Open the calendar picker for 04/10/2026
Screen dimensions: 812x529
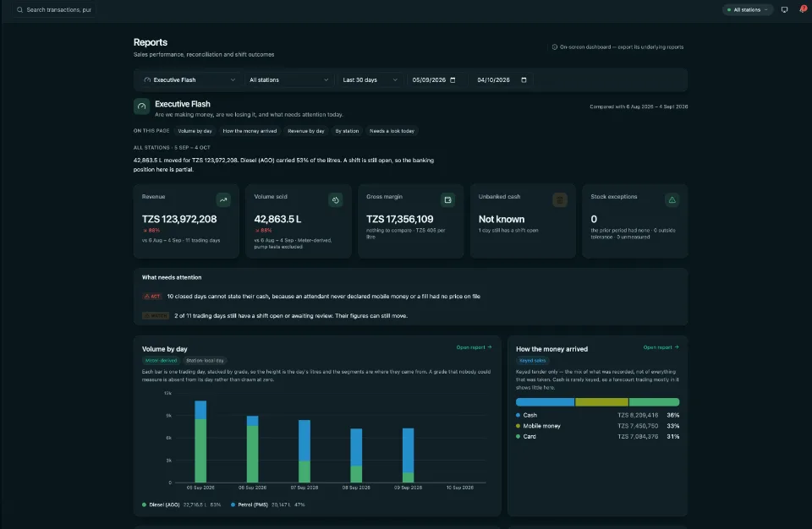[x=524, y=80]
